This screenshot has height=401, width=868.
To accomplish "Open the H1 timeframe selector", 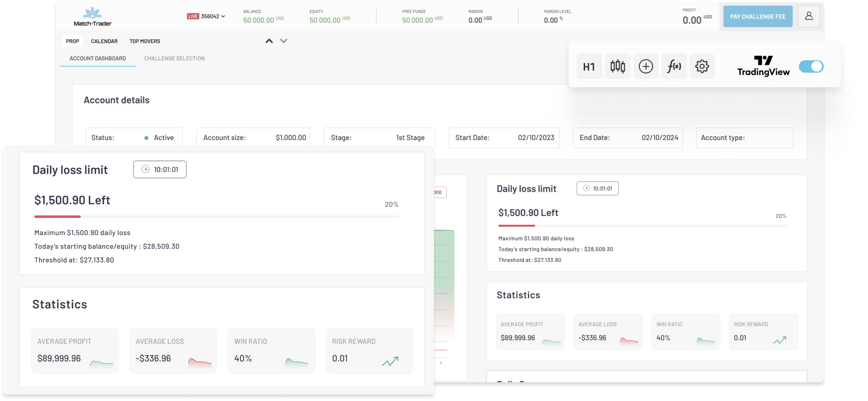I will point(589,66).
